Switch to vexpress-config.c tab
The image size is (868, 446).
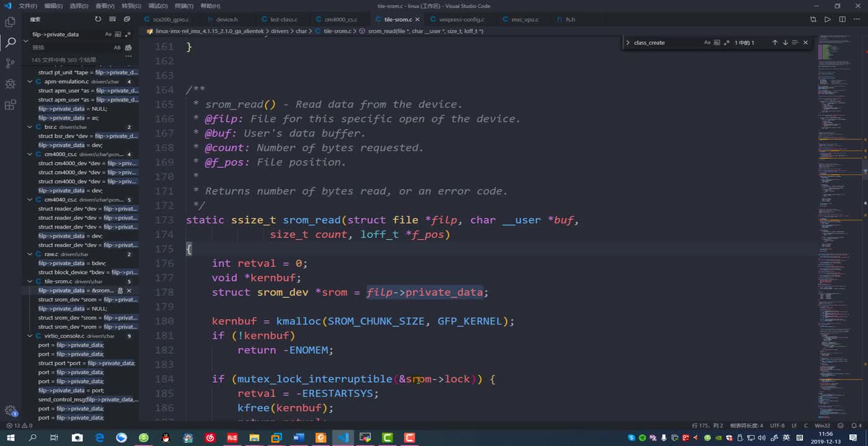coord(462,19)
